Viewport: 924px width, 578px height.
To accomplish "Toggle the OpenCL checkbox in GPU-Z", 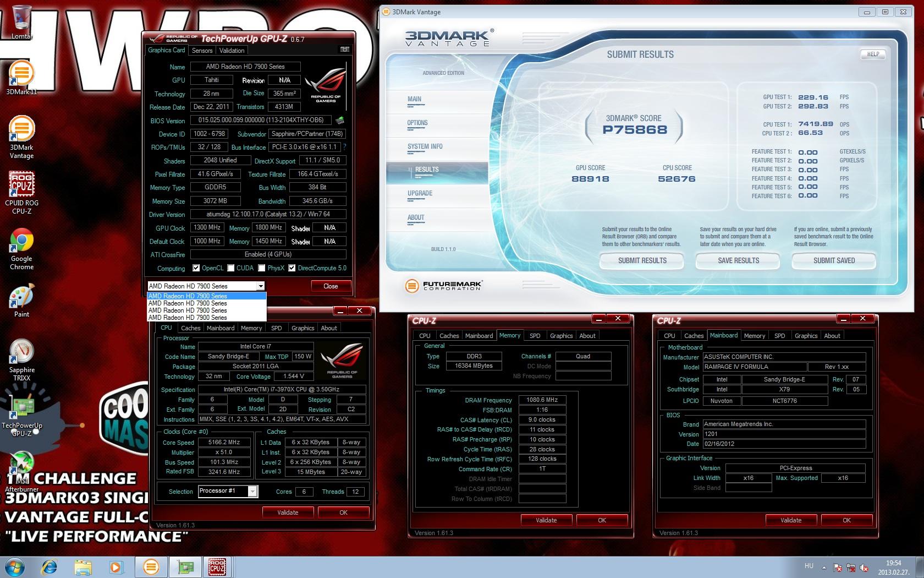I will [x=196, y=268].
